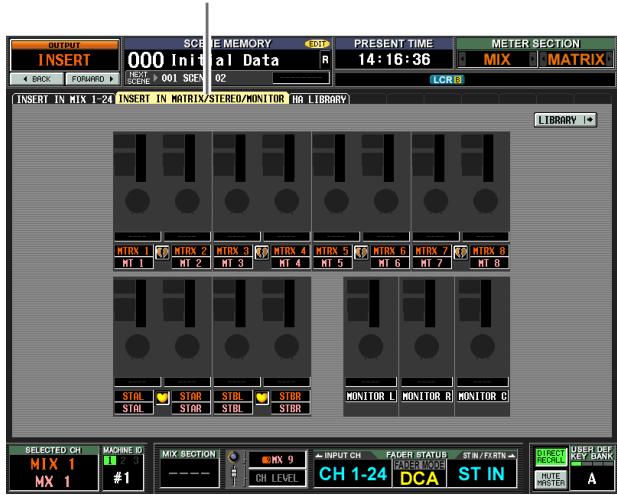The image size is (617, 495).
Task: Select ST IN fader status
Action: coord(481,474)
